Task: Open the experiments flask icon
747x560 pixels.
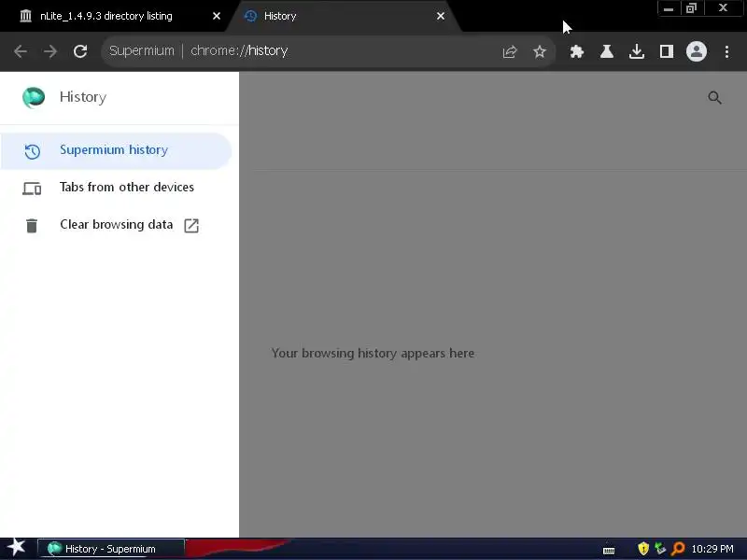Action: tap(606, 51)
